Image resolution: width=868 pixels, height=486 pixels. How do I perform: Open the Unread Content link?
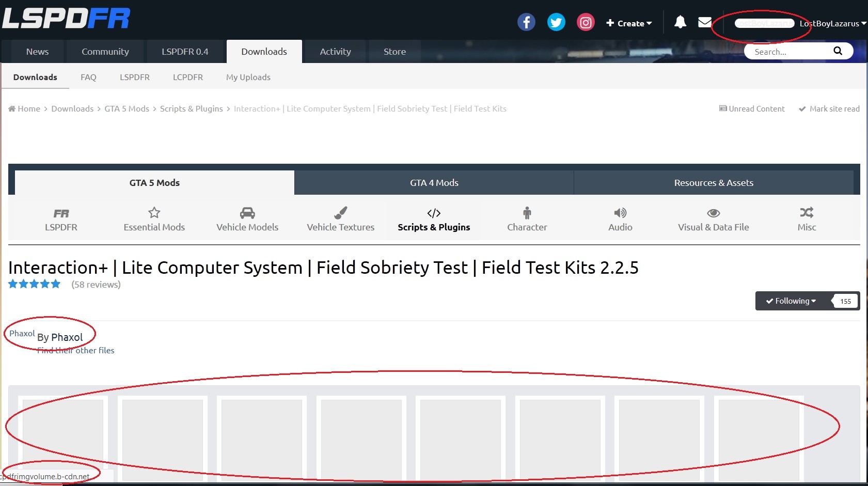click(752, 109)
